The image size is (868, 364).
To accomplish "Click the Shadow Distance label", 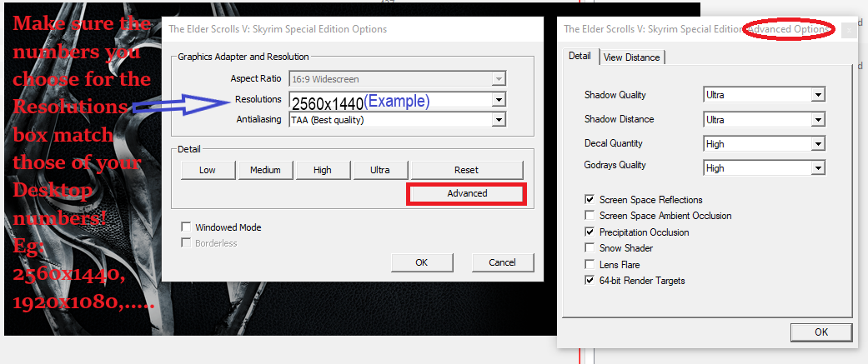I will pyautogui.click(x=619, y=119).
